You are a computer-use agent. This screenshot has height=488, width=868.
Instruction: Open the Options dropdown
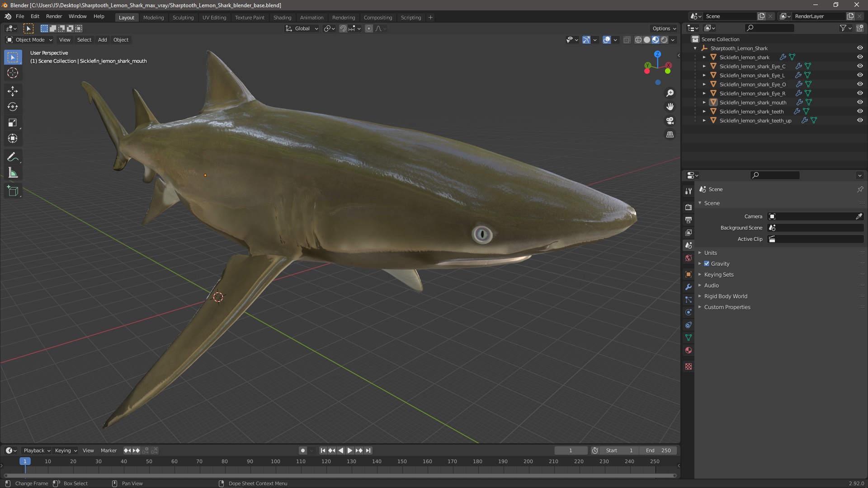[664, 28]
